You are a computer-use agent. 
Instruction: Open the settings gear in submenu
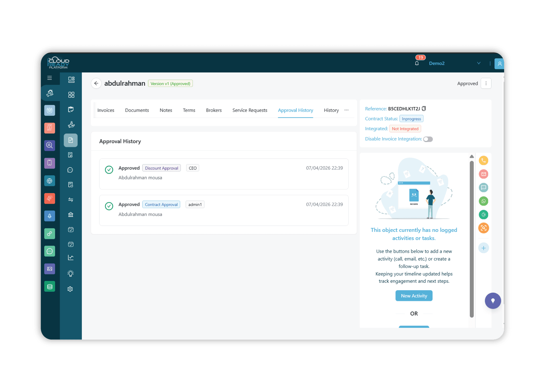point(70,289)
